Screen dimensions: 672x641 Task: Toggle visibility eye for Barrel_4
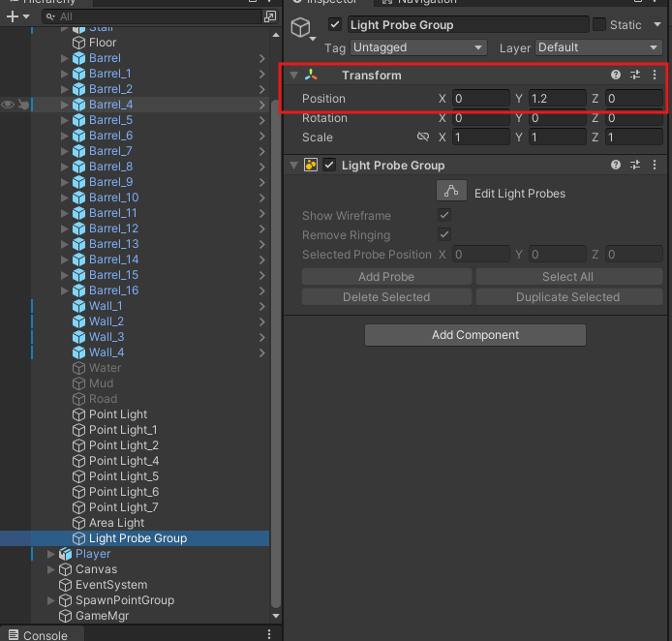pos(8,105)
